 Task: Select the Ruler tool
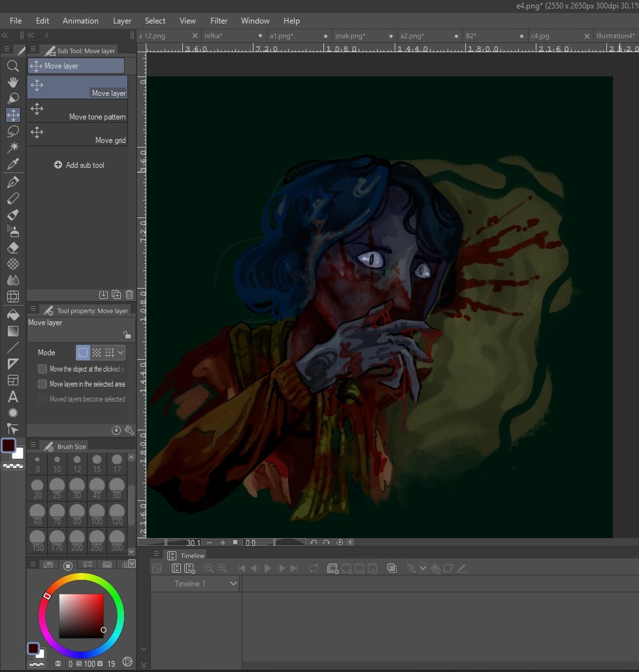click(13, 364)
